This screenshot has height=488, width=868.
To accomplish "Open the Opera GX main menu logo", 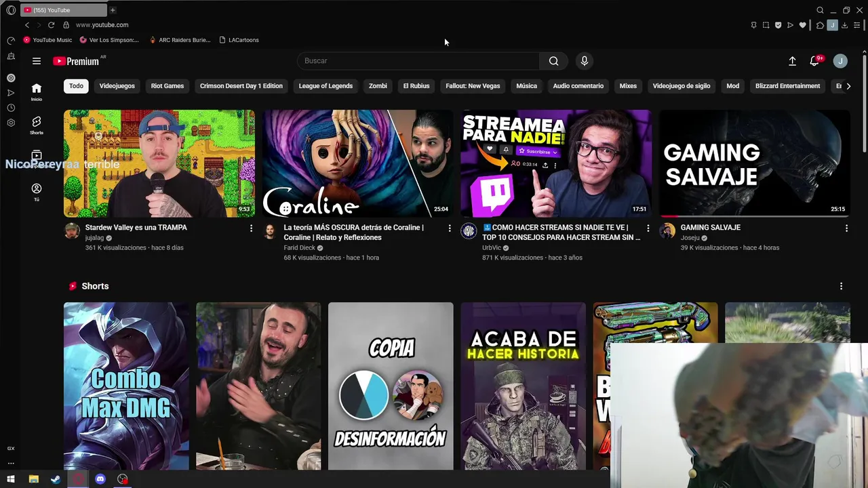I will point(11,10).
